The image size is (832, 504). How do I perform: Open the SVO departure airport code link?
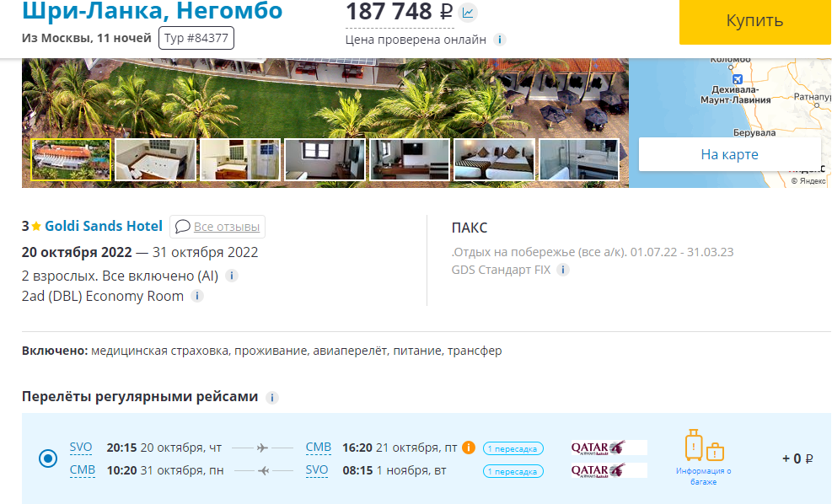81,448
